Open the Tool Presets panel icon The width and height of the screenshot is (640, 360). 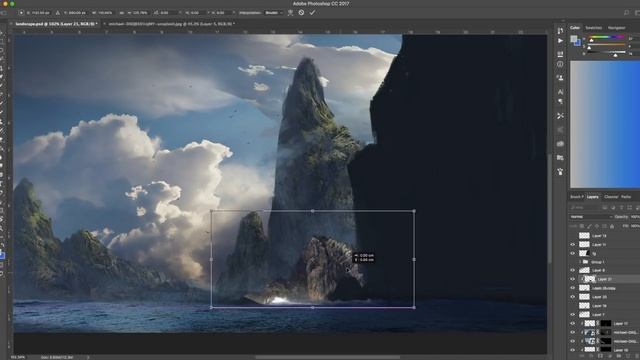[x=560, y=116]
